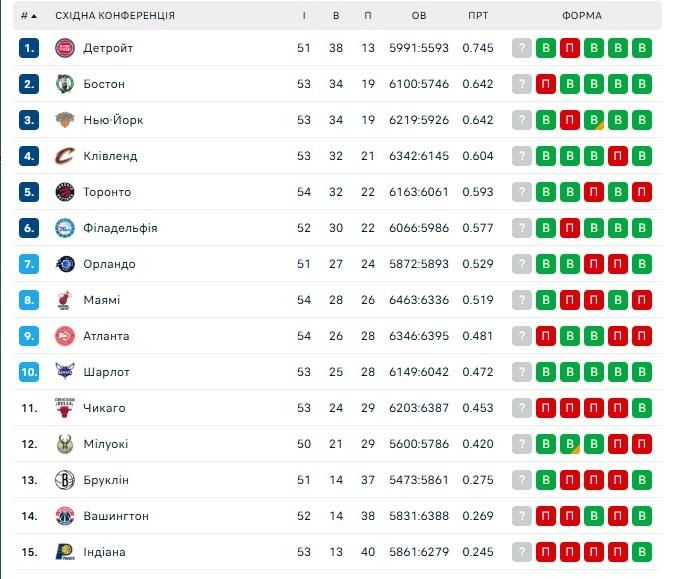Click the Boston Celtics team logo
Viewport: 673px width, 579px height.
(x=65, y=84)
